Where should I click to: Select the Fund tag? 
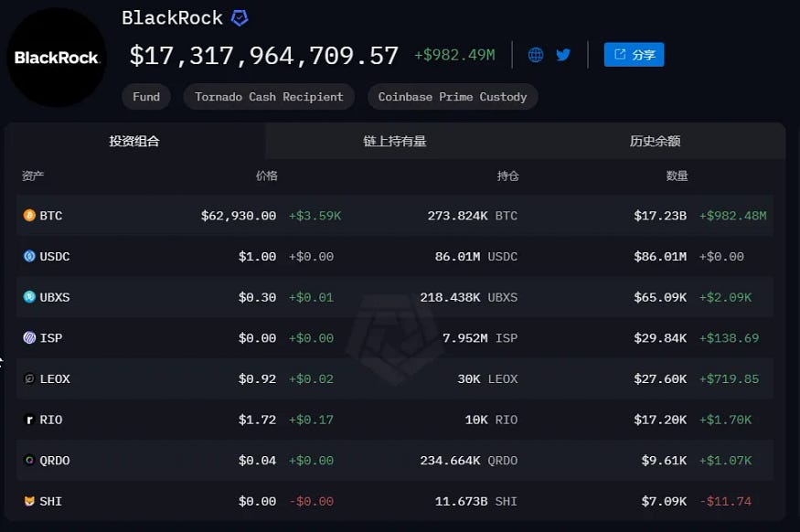pos(146,97)
